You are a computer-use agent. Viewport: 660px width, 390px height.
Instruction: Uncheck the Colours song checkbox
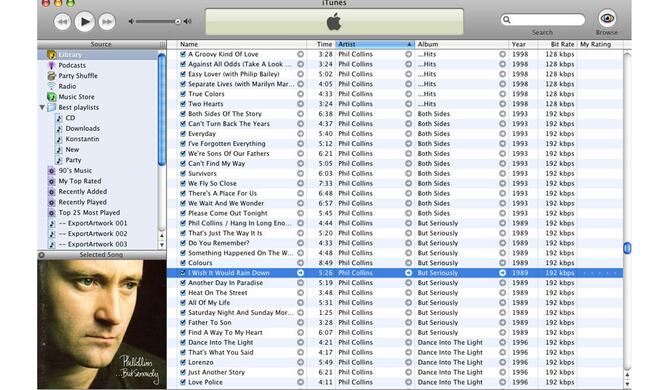pos(183,263)
